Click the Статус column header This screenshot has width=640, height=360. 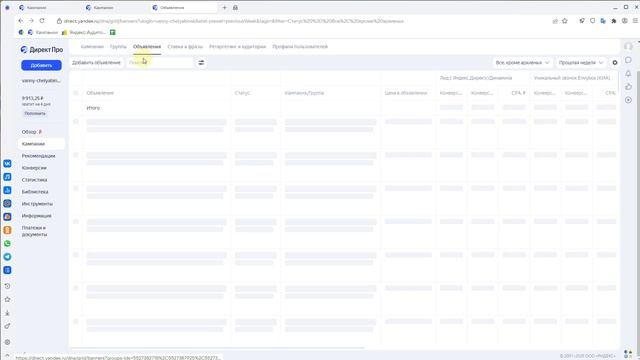point(242,93)
